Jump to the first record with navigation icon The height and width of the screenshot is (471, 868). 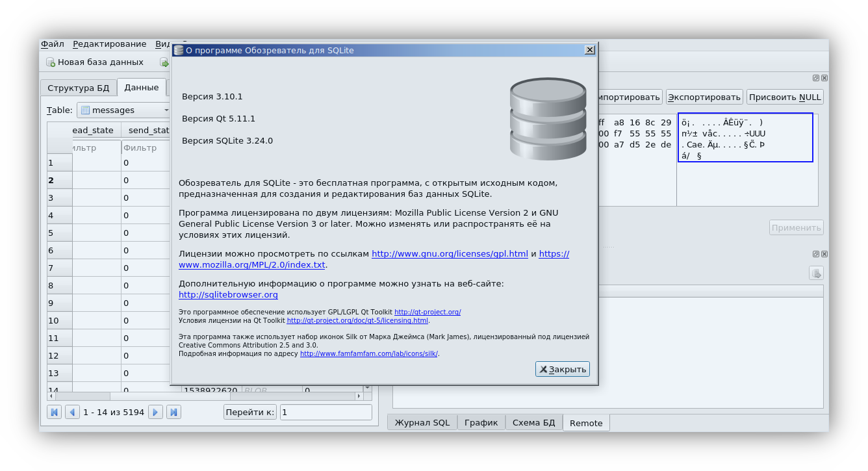point(54,411)
